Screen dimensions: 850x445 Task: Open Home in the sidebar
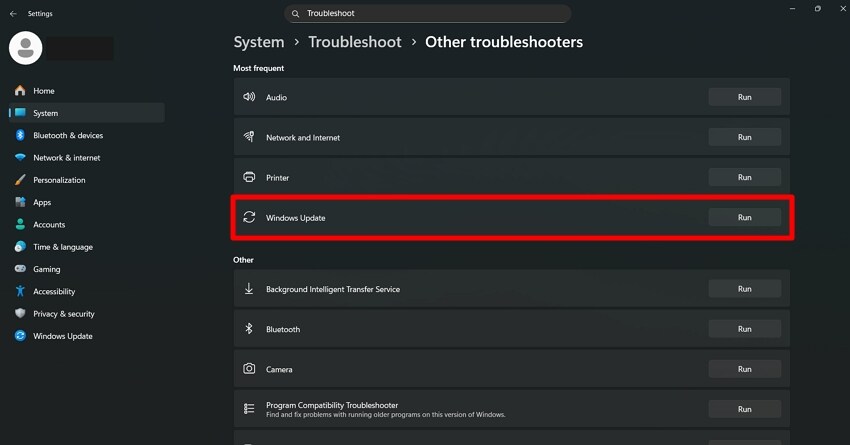[87, 91]
